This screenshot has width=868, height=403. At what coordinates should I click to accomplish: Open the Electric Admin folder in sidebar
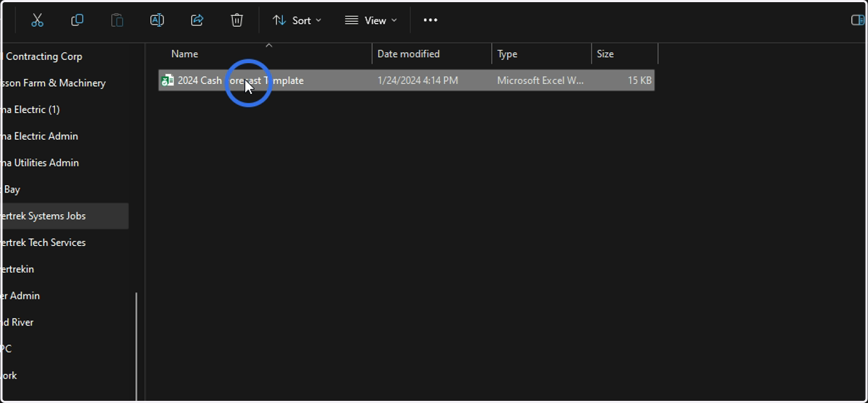coord(64,136)
